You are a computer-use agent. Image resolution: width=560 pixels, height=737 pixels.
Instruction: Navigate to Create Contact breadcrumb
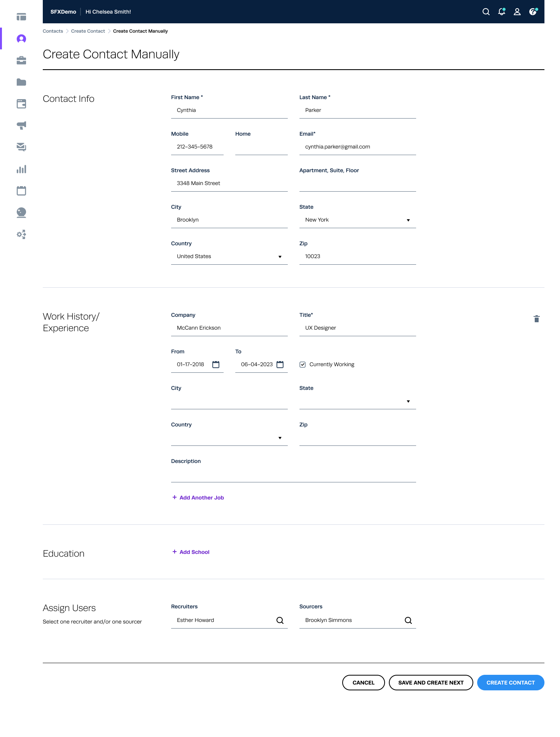[88, 31]
